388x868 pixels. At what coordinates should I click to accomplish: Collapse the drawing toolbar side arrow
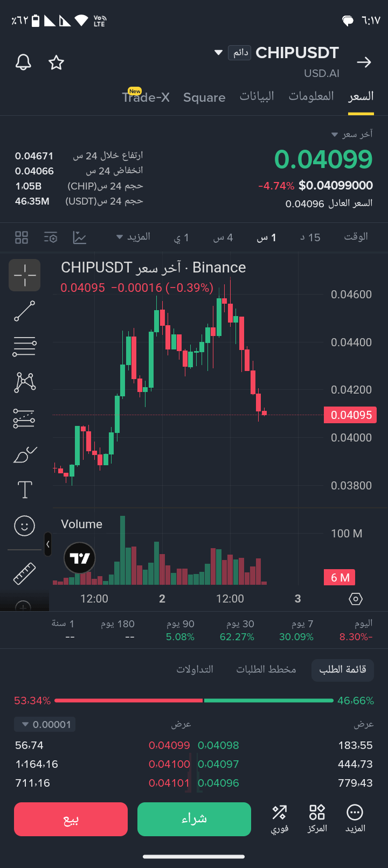coord(48,544)
